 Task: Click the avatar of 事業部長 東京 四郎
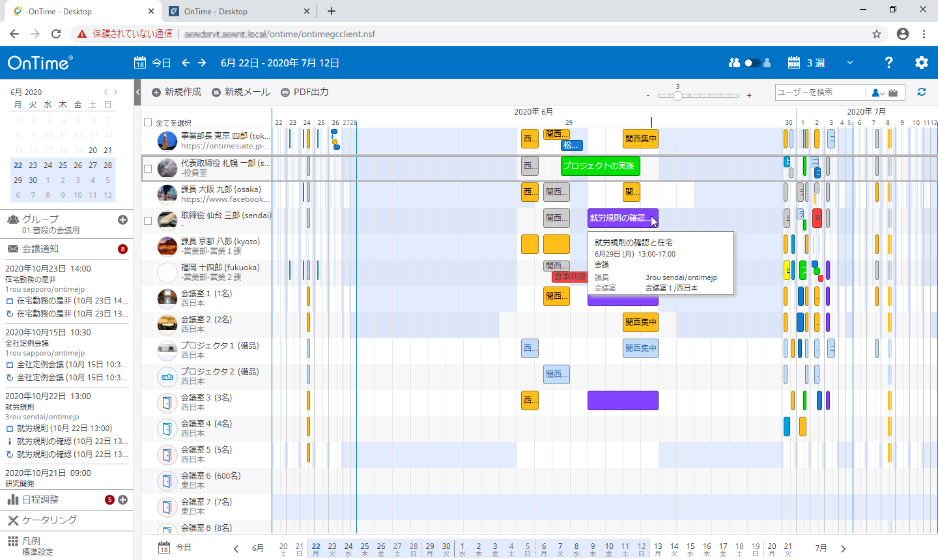tap(167, 141)
